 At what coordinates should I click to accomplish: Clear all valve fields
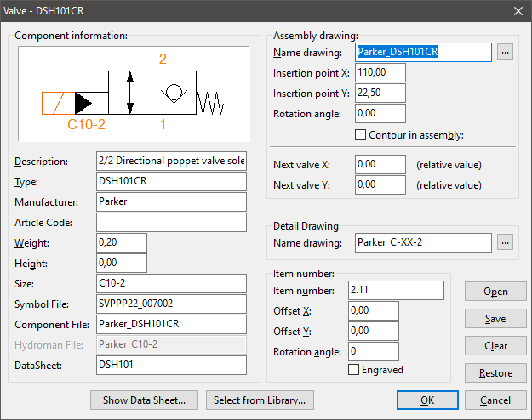pyautogui.click(x=495, y=346)
